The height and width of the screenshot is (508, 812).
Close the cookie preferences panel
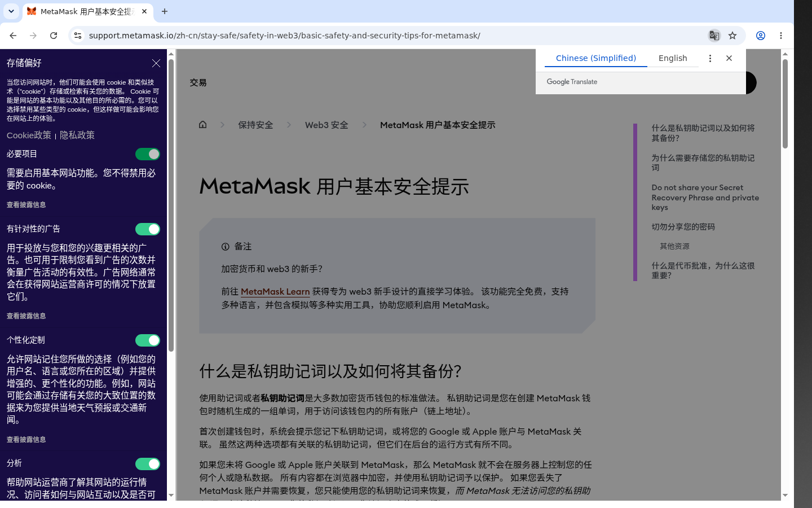[156, 63]
